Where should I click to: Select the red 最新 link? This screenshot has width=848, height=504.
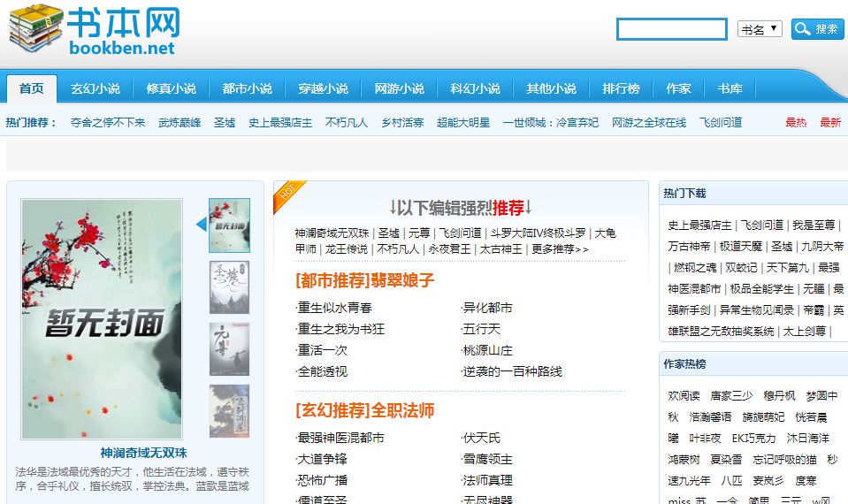pyautogui.click(x=830, y=123)
